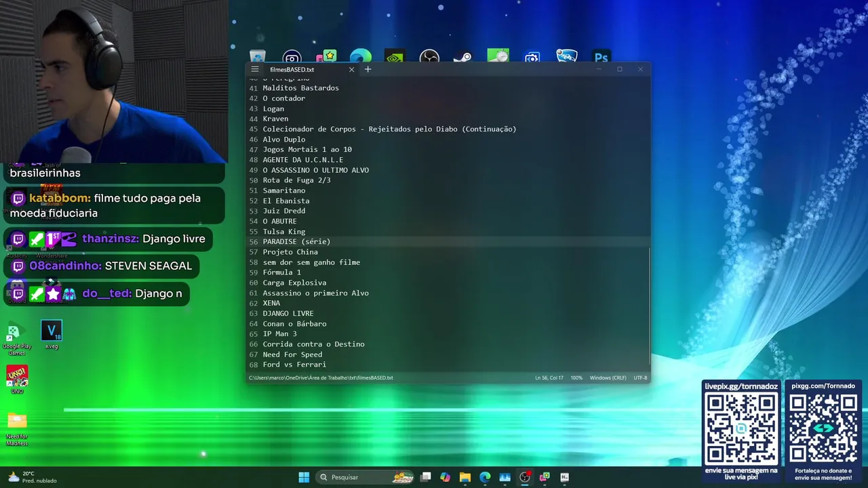Select the filmesBASED.txt tab
Screen dimensions: 868x488
[292, 69]
